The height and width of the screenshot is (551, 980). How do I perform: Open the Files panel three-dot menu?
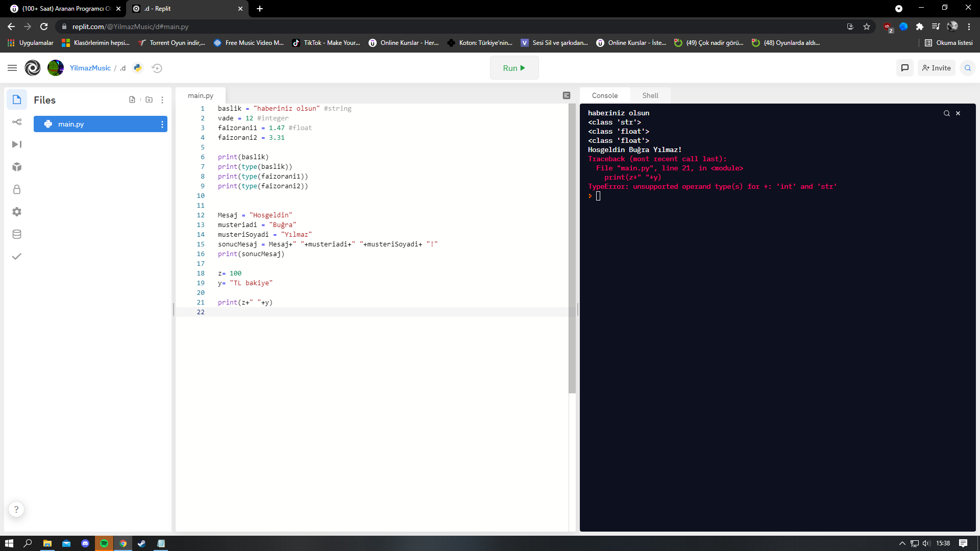coord(162,100)
